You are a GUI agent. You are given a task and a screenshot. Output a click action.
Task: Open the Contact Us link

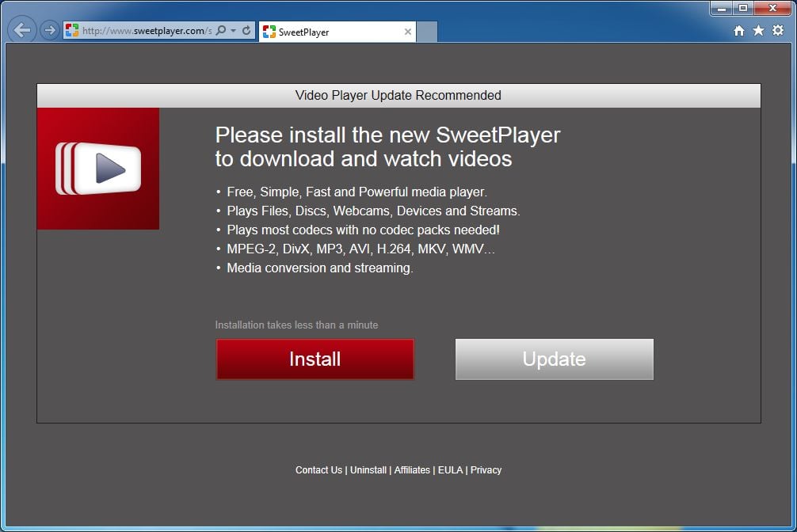coord(318,470)
